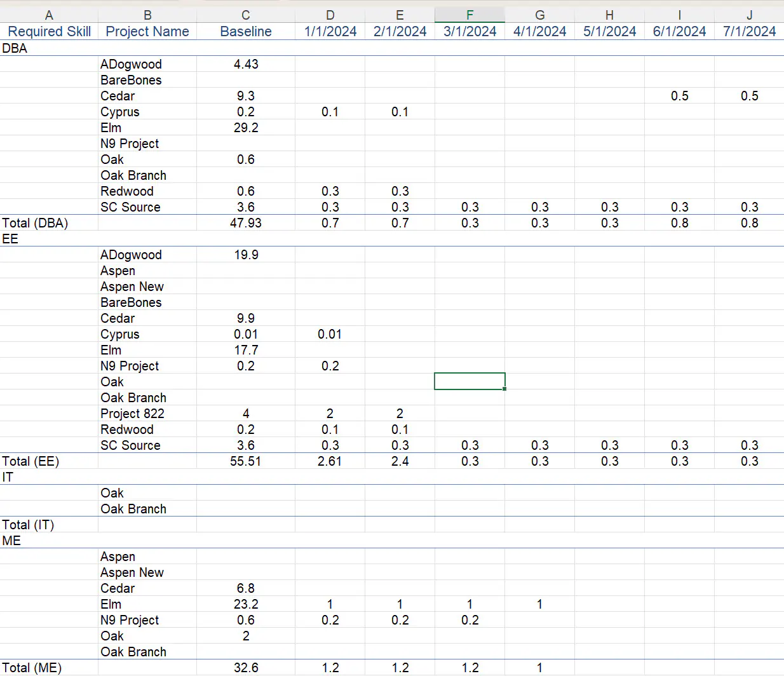Select column J header
The image size is (784, 676).
pyautogui.click(x=749, y=15)
